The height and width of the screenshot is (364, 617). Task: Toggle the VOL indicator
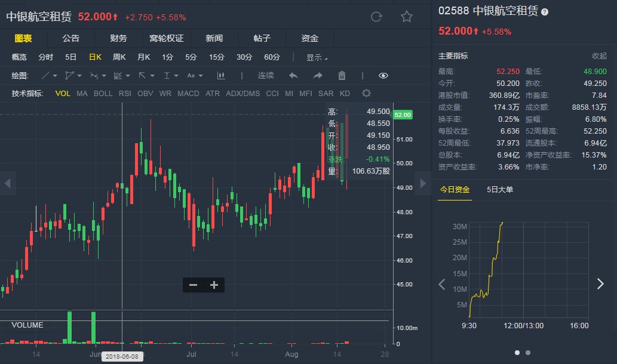click(x=63, y=94)
